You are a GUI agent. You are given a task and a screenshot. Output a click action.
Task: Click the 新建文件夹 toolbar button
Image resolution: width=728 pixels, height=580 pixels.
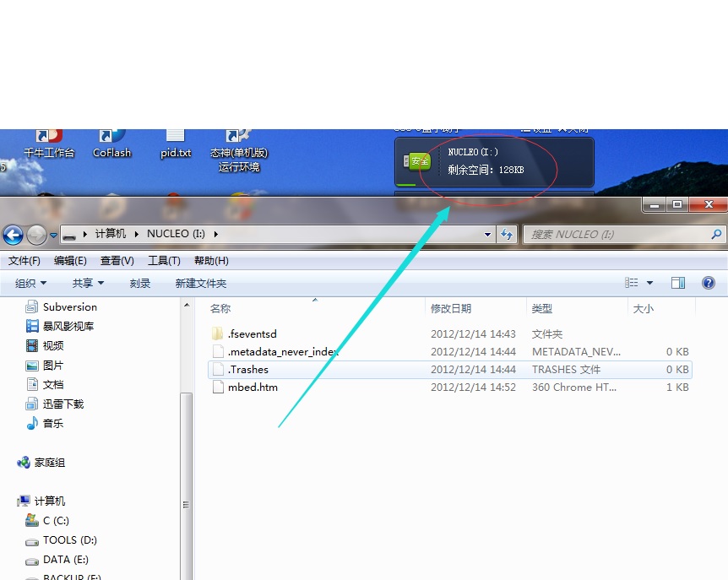pos(200,283)
